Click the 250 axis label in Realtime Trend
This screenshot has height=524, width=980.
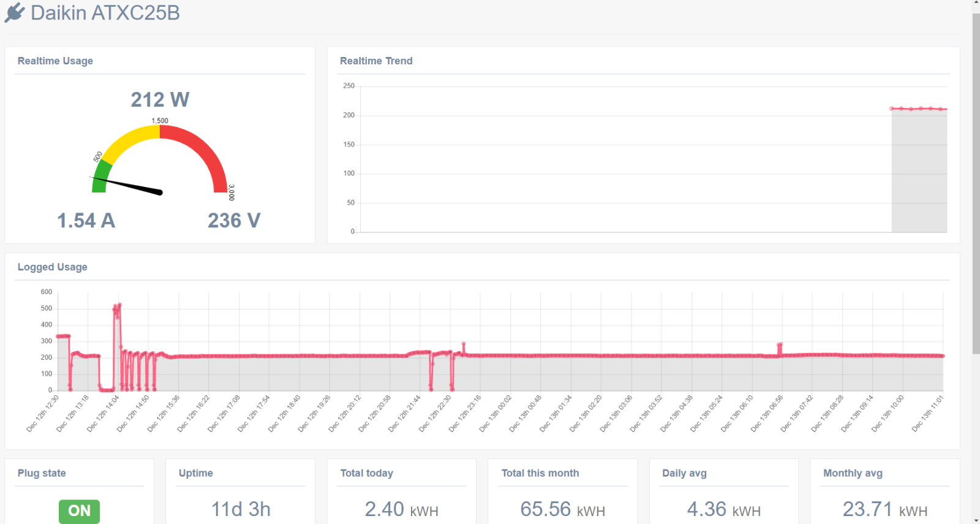pos(349,86)
